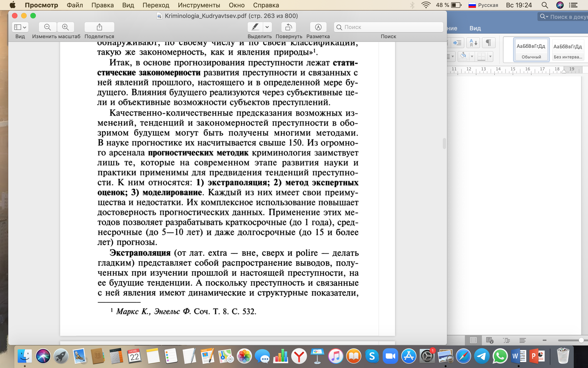Show the Markup (Разметка) toolbar
This screenshot has height=368, width=588.
pyautogui.click(x=318, y=27)
